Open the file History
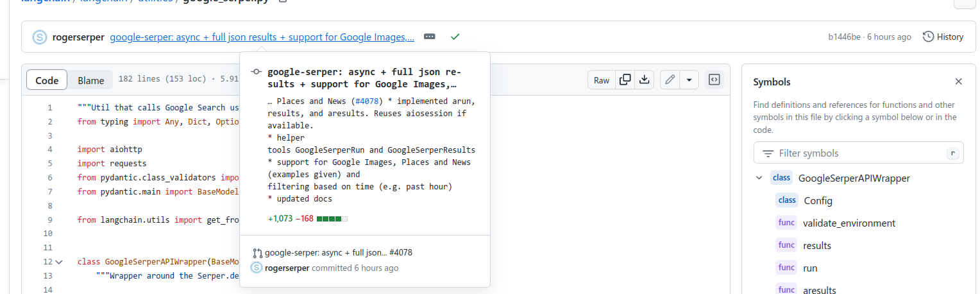980x294 pixels. [x=943, y=37]
